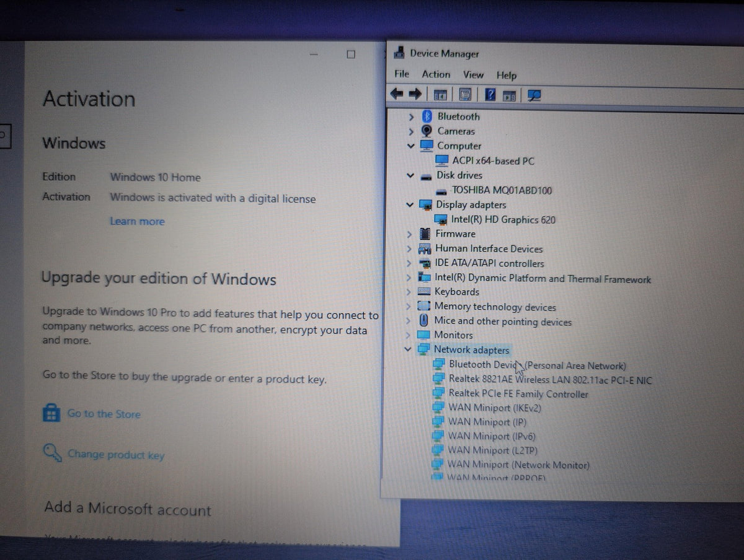Click the Device Manager title bar icon
This screenshot has height=560, width=744.
point(399,53)
